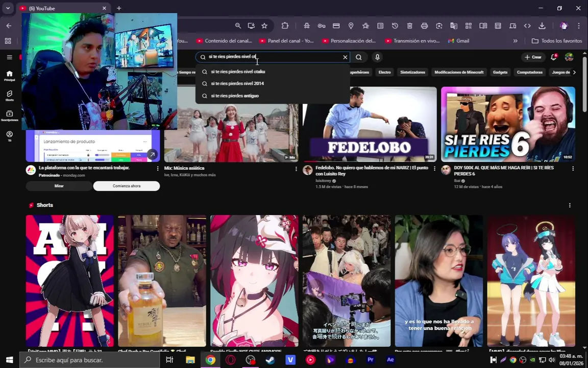Open Shorts section three-dot options
Screen dimensions: 588x368
(570, 205)
